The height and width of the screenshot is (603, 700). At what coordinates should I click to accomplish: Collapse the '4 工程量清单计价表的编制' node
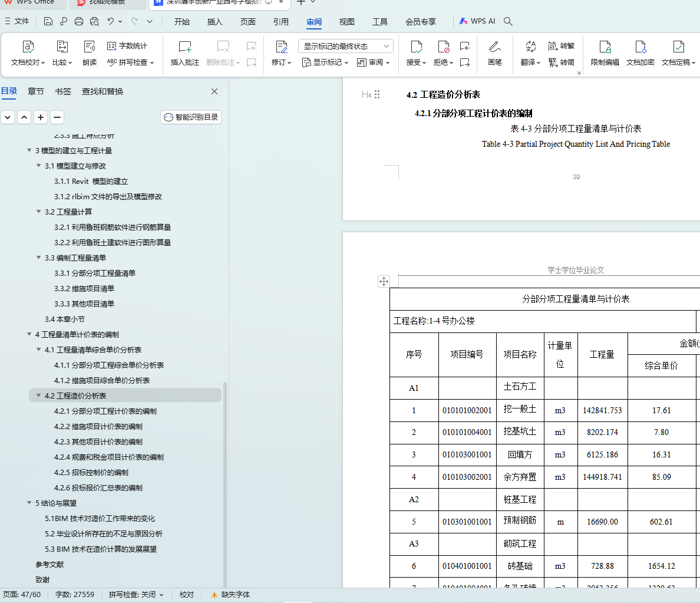pyautogui.click(x=29, y=335)
